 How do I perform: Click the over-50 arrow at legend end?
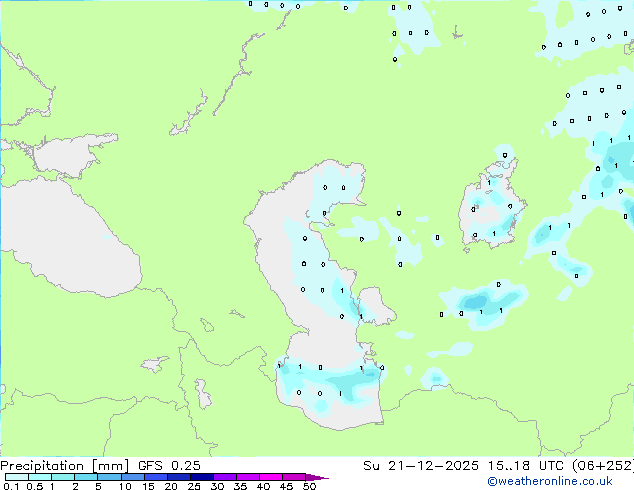point(317,477)
